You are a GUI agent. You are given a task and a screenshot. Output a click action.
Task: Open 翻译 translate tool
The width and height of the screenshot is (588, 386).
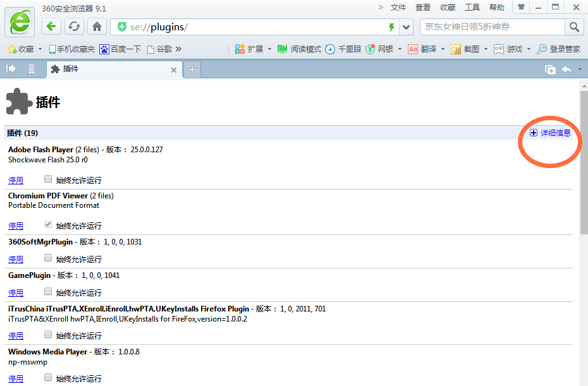coord(422,49)
